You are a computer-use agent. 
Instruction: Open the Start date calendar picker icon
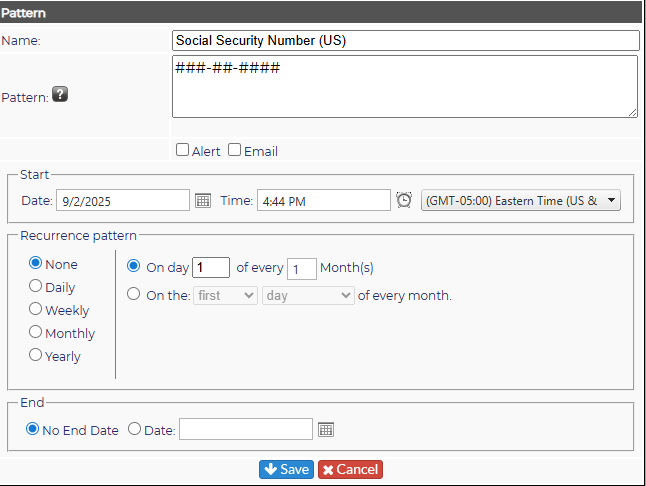coord(203,201)
